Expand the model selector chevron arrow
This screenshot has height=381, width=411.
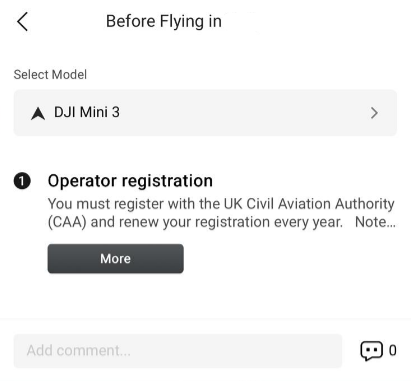point(374,113)
